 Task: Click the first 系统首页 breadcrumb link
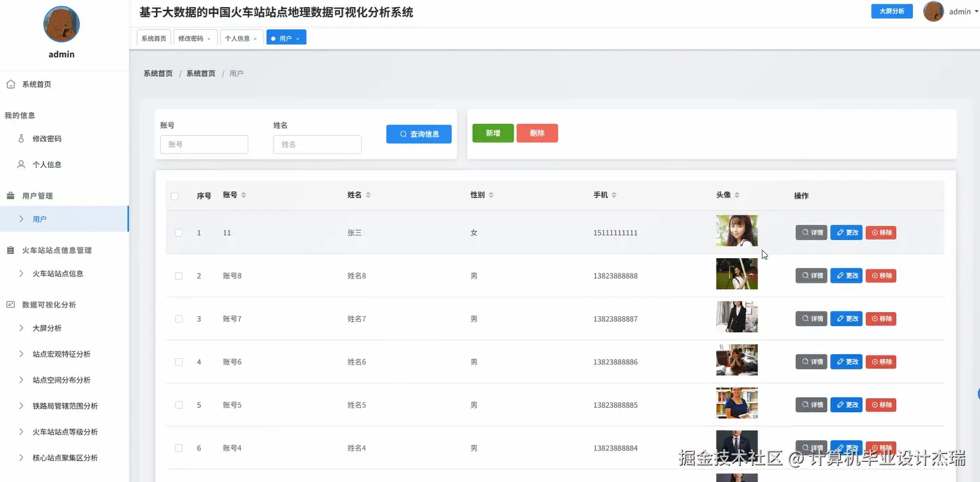(x=158, y=73)
